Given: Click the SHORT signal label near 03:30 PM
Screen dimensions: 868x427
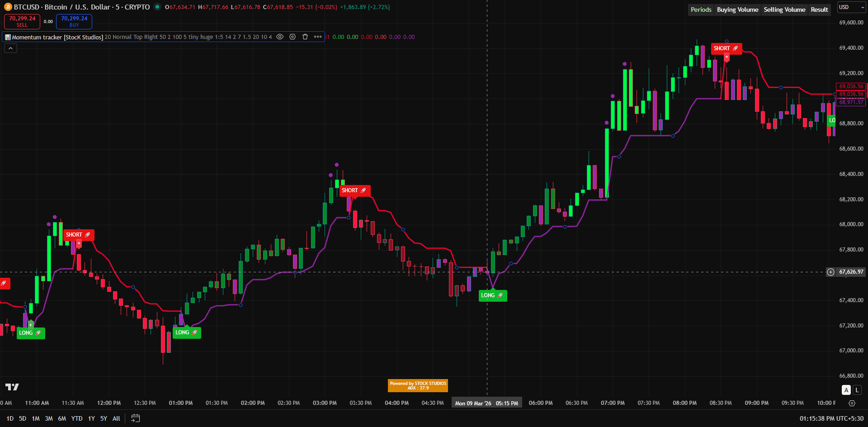Looking at the screenshot, I should pos(355,190).
